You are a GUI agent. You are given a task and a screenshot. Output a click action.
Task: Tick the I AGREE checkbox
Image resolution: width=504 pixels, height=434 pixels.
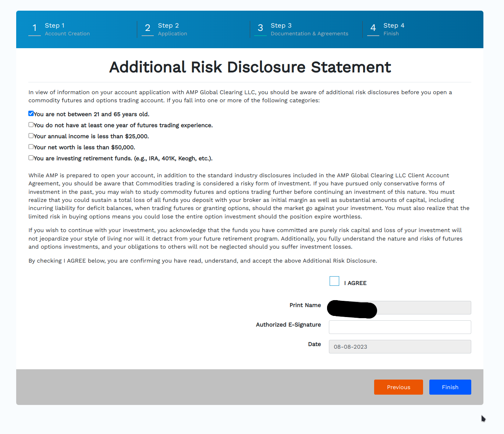point(334,281)
